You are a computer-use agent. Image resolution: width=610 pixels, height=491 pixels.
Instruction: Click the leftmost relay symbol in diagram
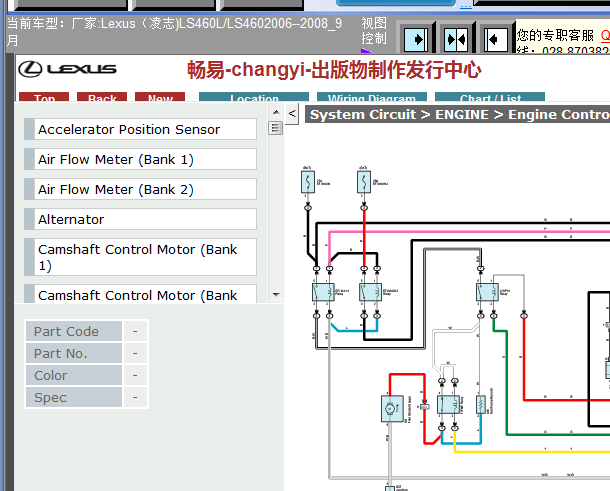pos(323,292)
